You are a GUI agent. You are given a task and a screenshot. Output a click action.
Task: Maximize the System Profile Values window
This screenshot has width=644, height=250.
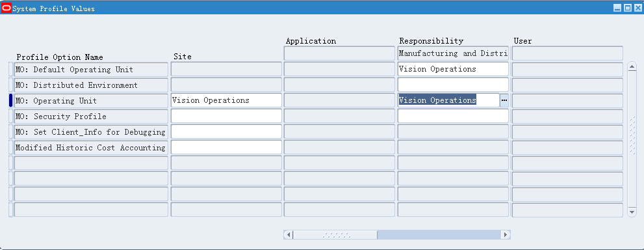click(628, 8)
